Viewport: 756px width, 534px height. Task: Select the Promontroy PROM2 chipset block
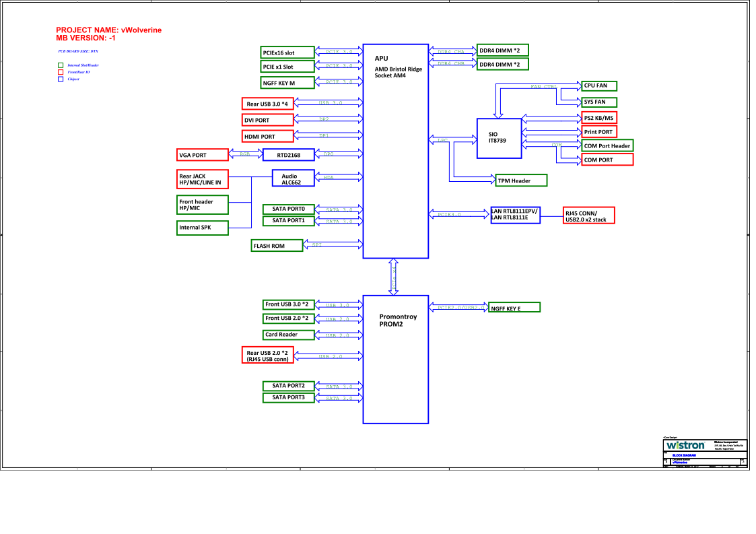click(x=395, y=360)
